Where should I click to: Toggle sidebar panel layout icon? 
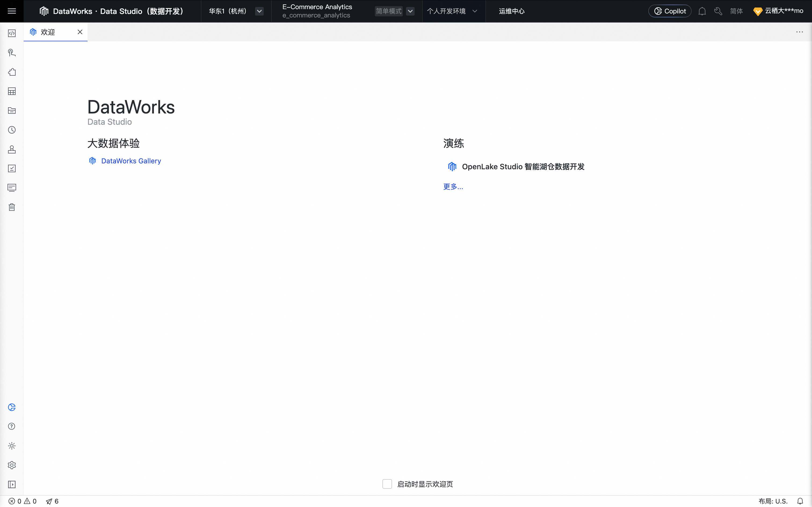coord(12,484)
